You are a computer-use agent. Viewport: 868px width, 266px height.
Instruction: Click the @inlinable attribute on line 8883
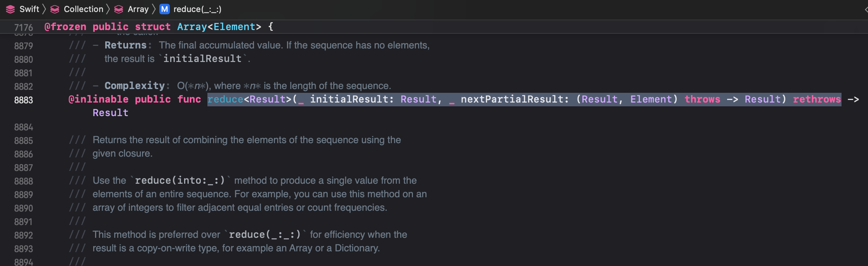pos(98,100)
